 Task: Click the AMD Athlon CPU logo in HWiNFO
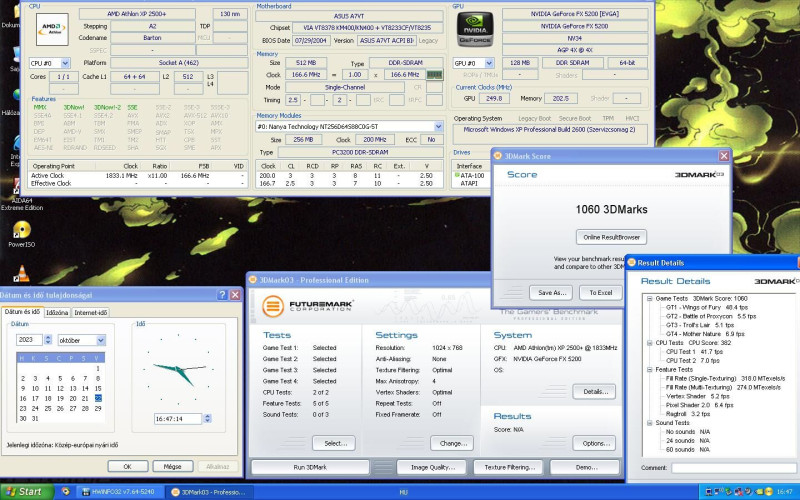point(52,29)
